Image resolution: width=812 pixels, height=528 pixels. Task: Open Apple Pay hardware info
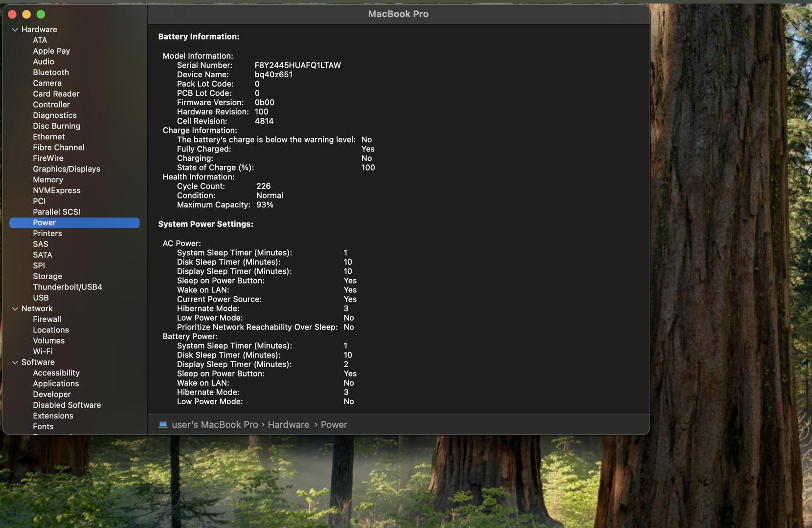(x=51, y=51)
